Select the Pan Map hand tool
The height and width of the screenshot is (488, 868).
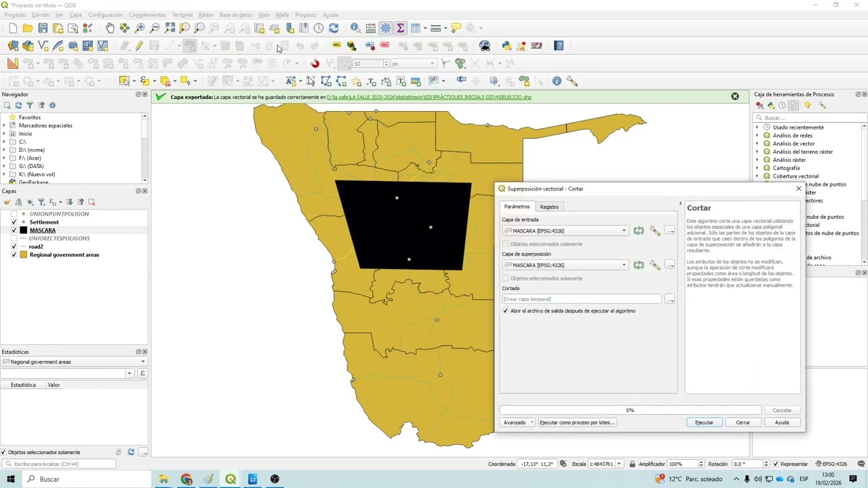coord(110,28)
